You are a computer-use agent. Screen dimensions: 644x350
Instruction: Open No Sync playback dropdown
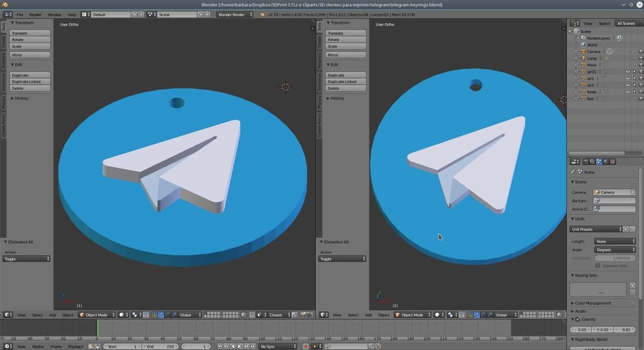[278, 346]
